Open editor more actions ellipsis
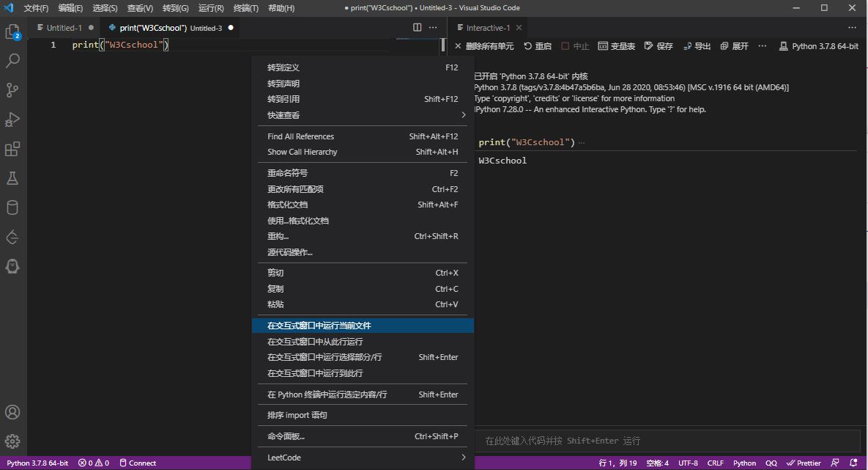The width and height of the screenshot is (868, 470). (x=433, y=27)
